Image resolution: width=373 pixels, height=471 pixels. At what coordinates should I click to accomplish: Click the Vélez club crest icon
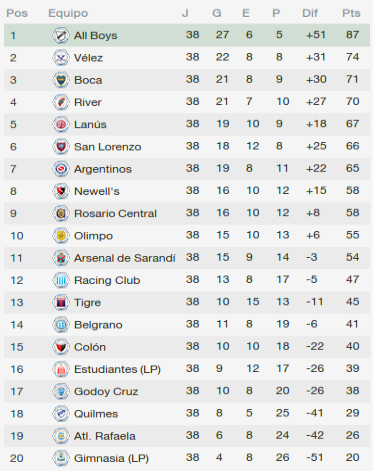pos(61,58)
